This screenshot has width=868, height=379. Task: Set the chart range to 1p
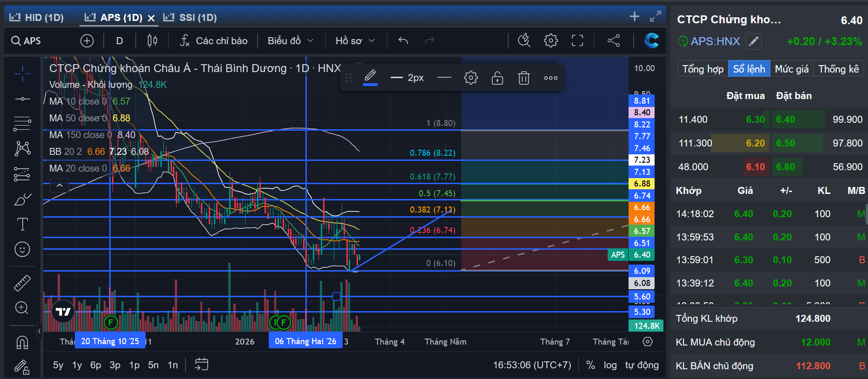click(134, 365)
